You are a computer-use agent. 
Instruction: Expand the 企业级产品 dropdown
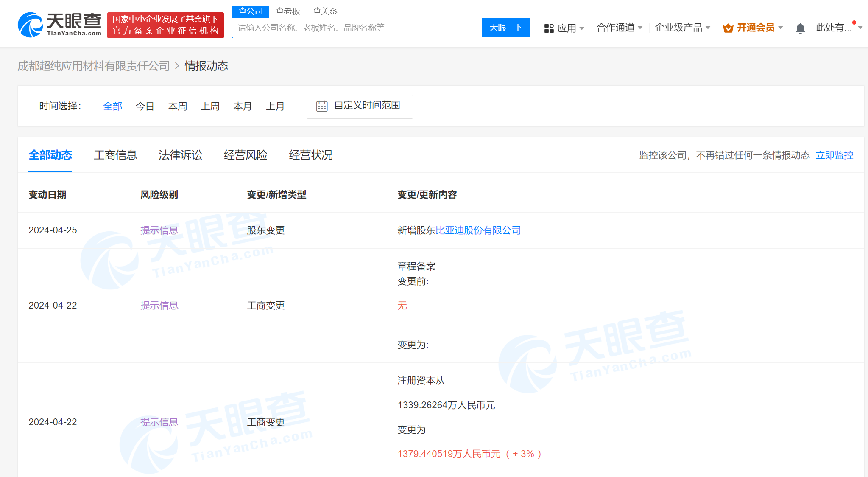(682, 28)
